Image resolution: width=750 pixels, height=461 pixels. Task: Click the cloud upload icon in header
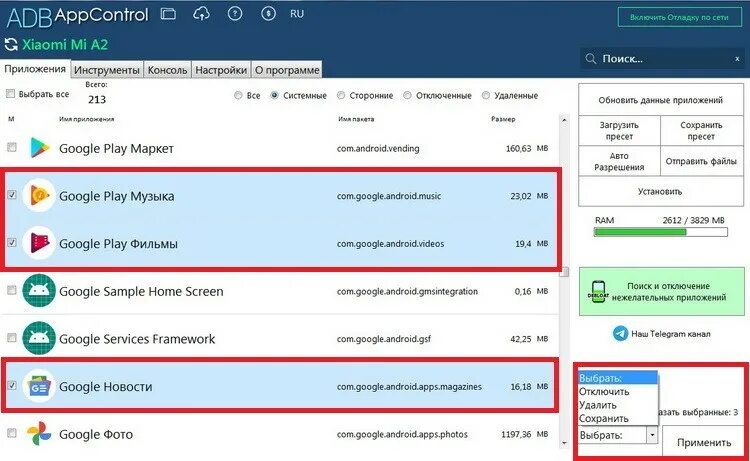pos(201,14)
